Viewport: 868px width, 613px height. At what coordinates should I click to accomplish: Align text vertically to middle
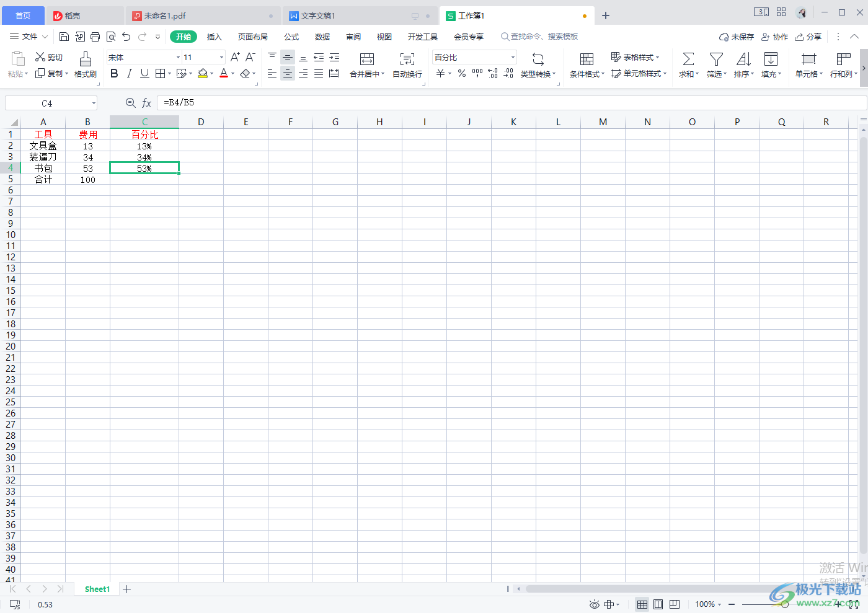(288, 57)
